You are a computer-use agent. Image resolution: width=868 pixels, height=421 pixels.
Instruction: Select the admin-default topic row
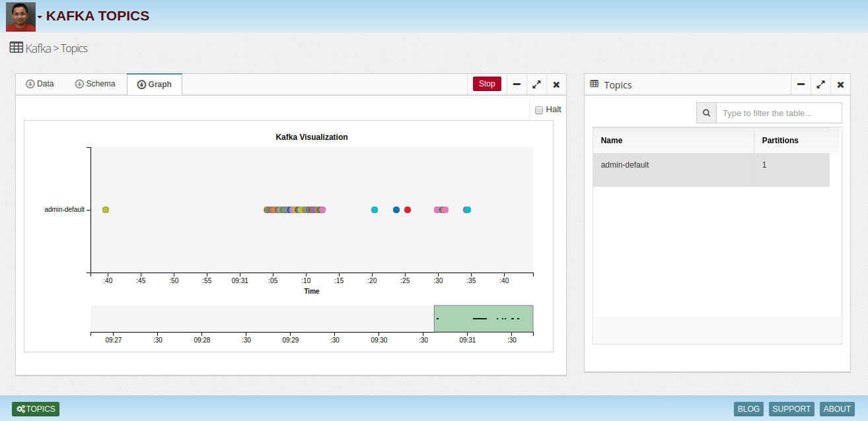pos(711,170)
